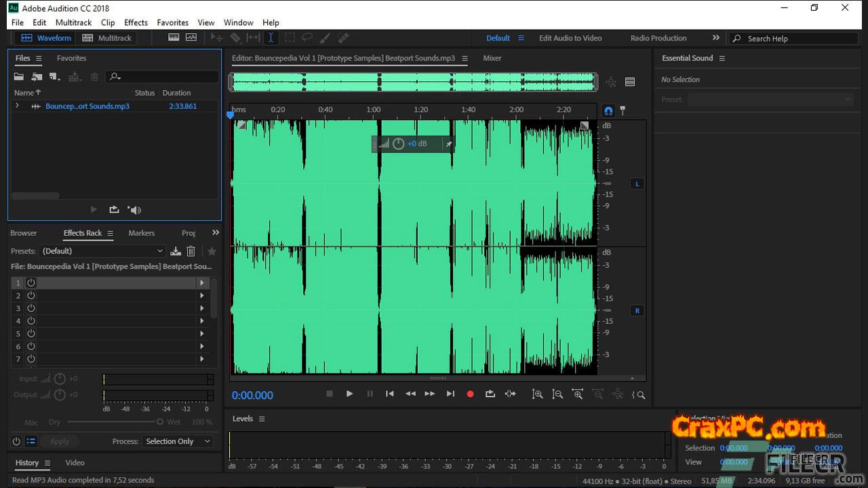
Task: Toggle Loop Playback in the transport bar
Action: click(x=490, y=394)
